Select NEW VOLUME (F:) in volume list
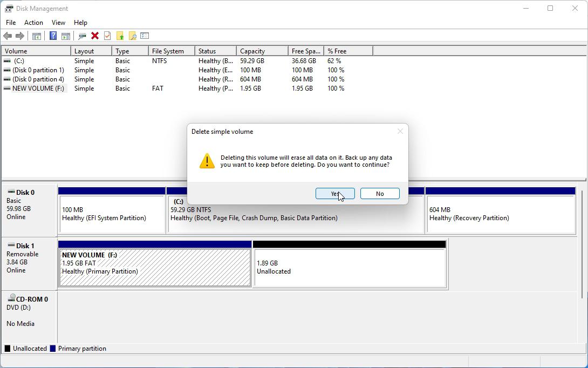588x368 pixels. [38, 88]
